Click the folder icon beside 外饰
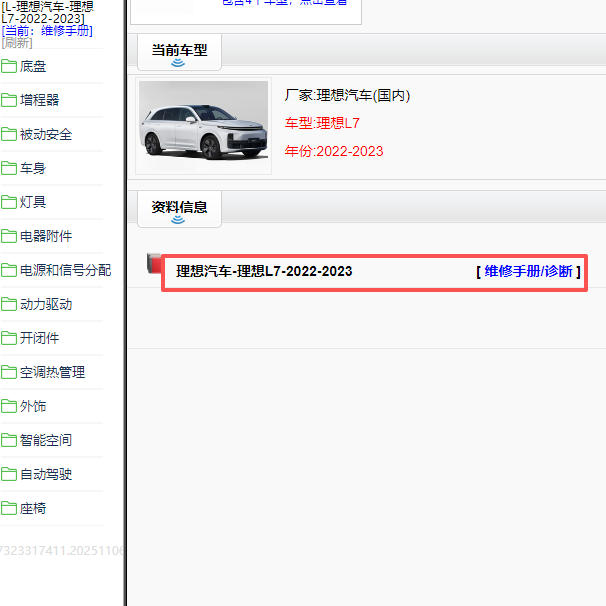The width and height of the screenshot is (606, 606). tap(9, 406)
